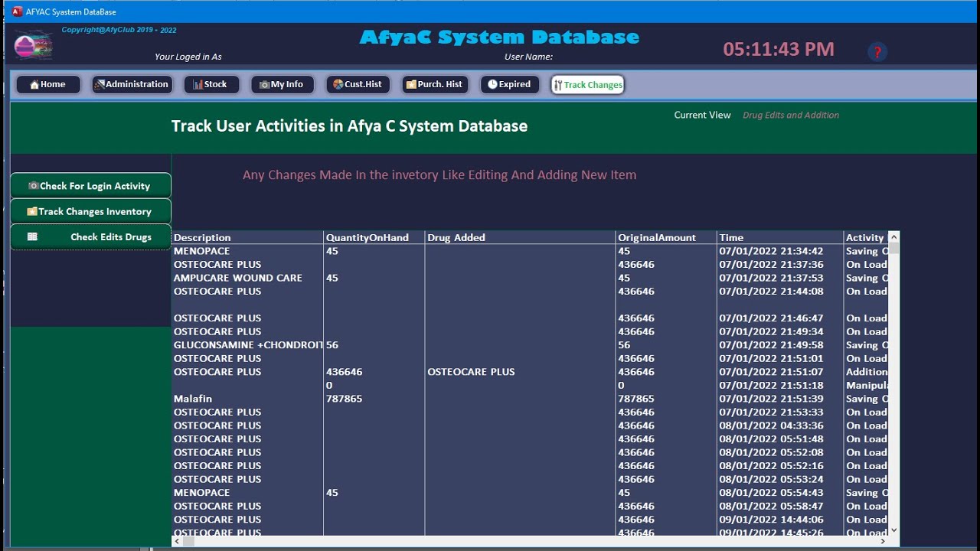
Task: Click the horizontal scrollbar thumb
Action: [x=189, y=541]
